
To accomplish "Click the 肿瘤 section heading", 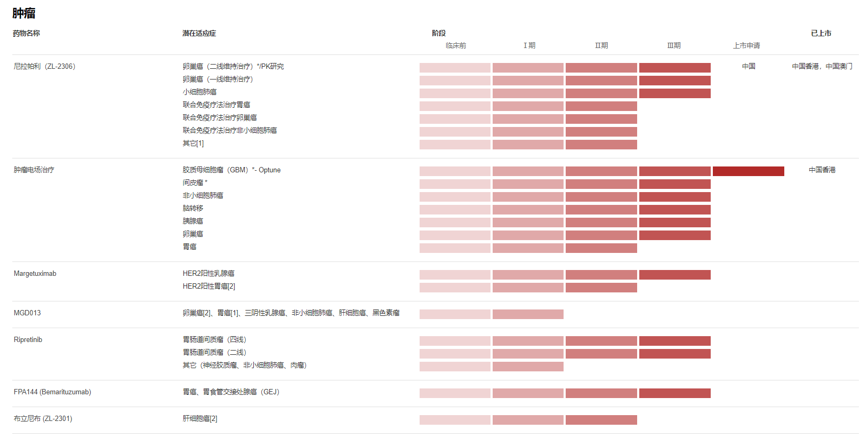I will [x=24, y=13].
